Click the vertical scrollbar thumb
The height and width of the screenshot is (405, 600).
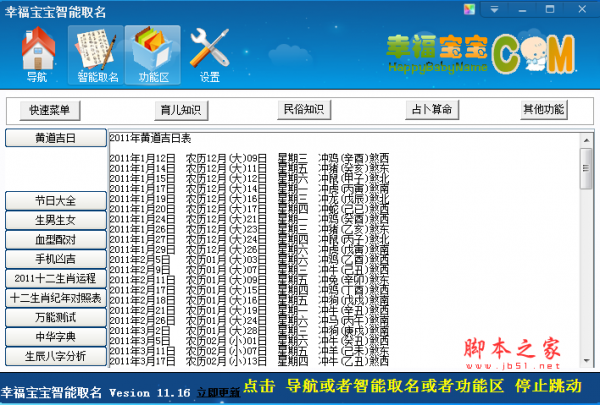tap(586, 168)
